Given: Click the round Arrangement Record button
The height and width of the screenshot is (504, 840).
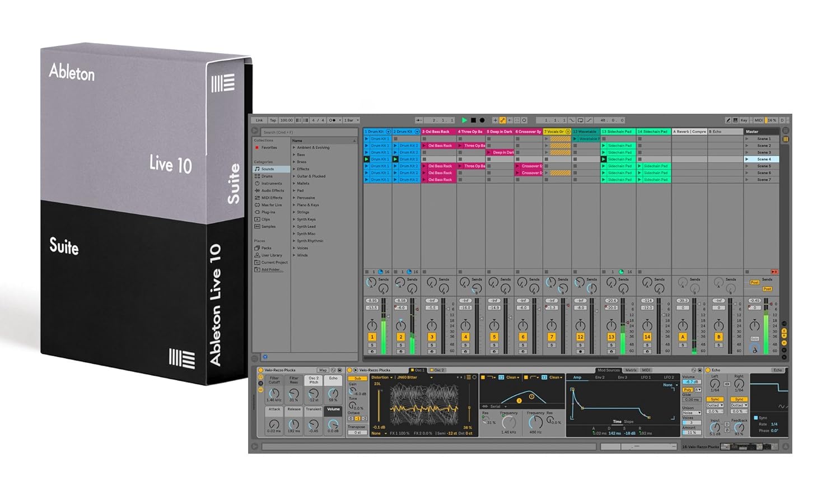Looking at the screenshot, I should click(482, 120).
